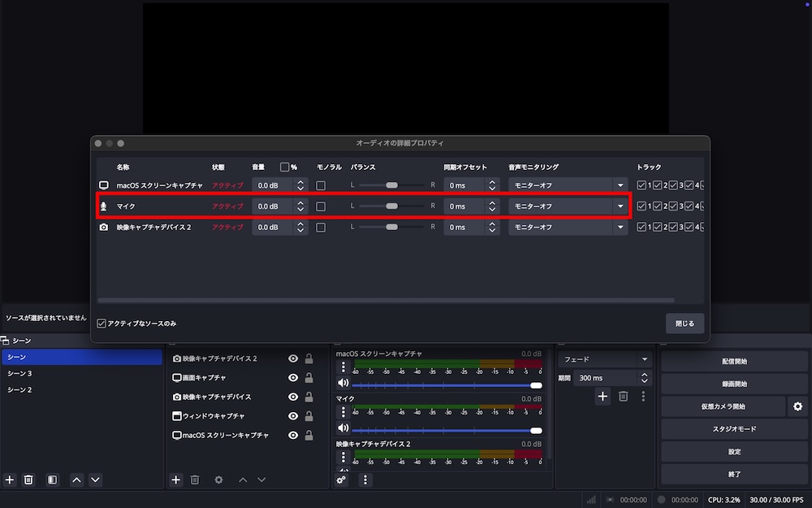Viewport: 812px width, 508px height.
Task: Open virtual camera settings gear
Action: 797,406
